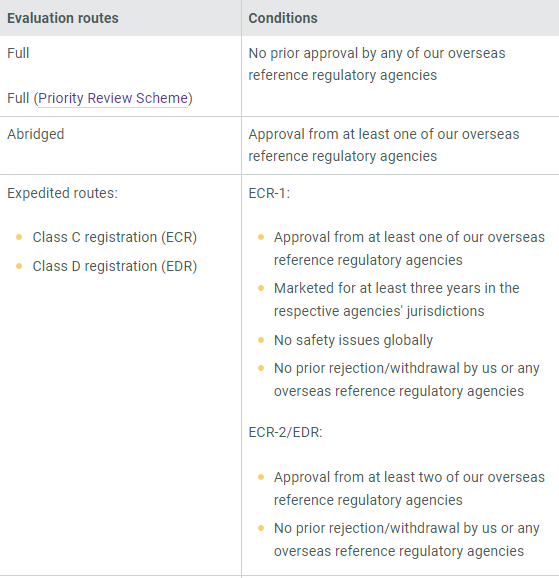Click the ECR-1 heading text
The image size is (559, 578).
pyautogui.click(x=269, y=193)
